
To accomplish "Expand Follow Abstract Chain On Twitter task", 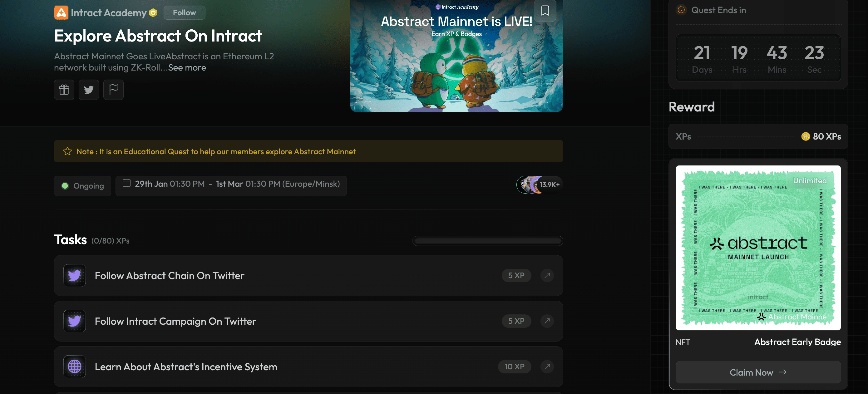I will pos(169,276).
